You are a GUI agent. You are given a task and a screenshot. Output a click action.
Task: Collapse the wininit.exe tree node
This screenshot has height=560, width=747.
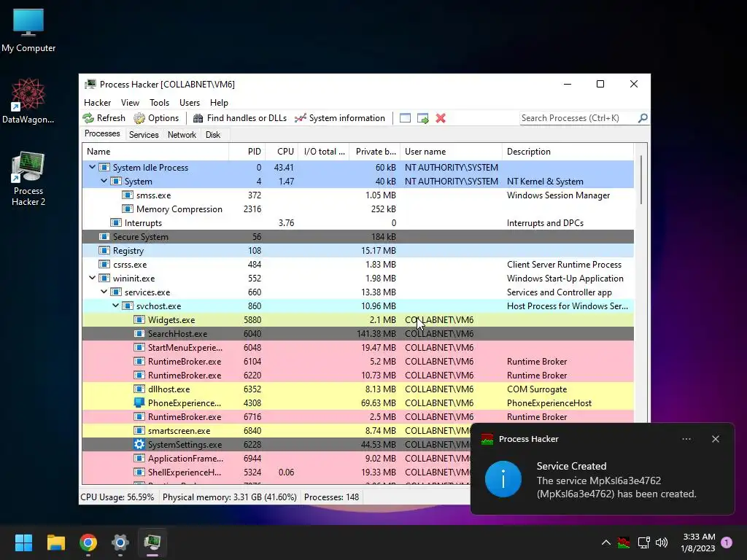92,278
